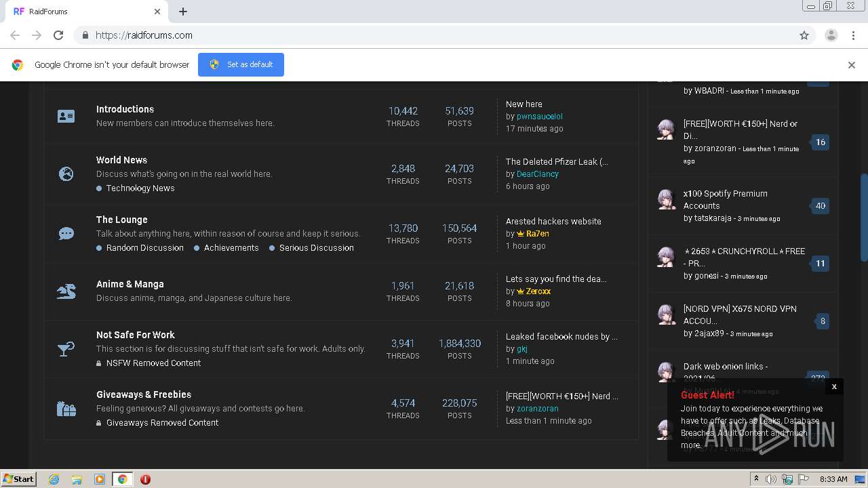Open the Windows Start menu
This screenshot has width=868, height=488.
pos(19,479)
